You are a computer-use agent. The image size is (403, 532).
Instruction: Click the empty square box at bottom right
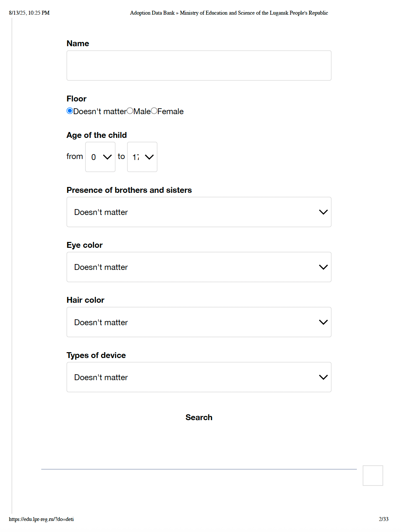pyautogui.click(x=373, y=475)
